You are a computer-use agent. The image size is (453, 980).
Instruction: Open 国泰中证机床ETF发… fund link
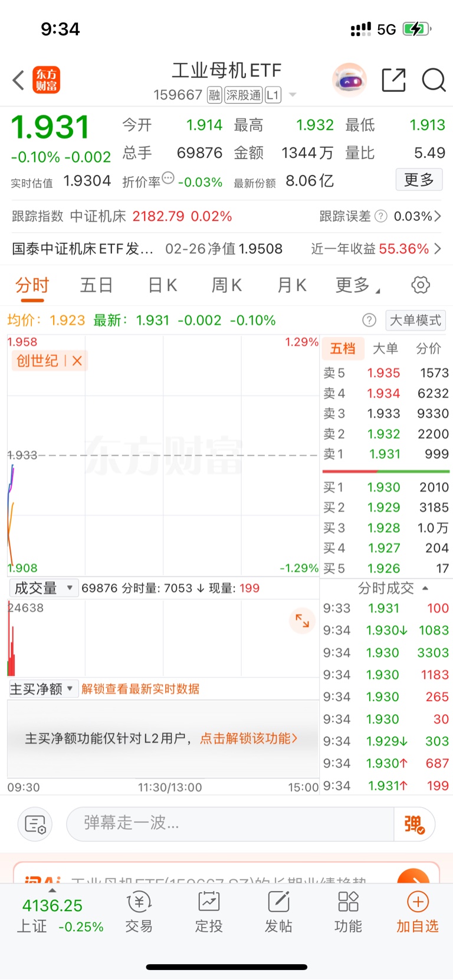tap(83, 249)
